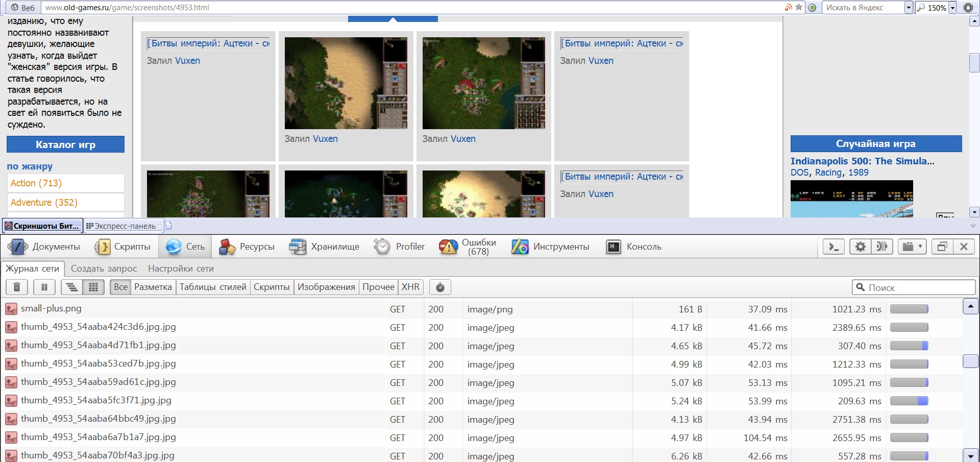Viewport: 980px width, 462px height.
Task: Filter network log to show Все
Action: click(120, 287)
